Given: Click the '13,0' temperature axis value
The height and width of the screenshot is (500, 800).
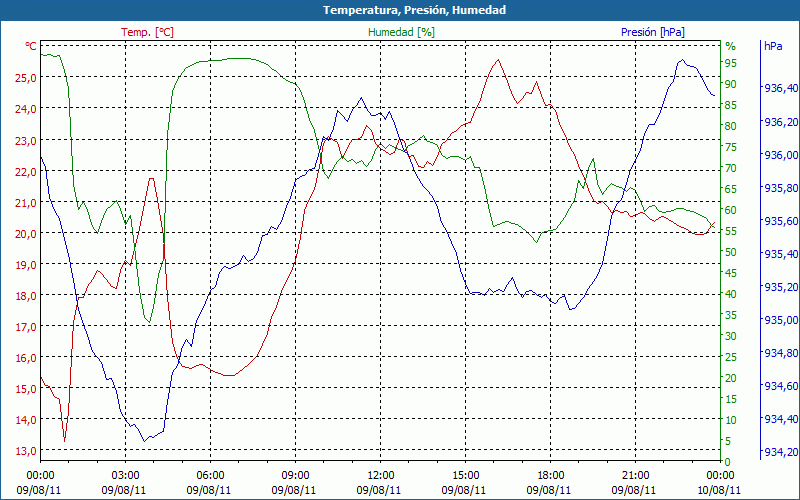Looking at the screenshot, I should point(27,452).
